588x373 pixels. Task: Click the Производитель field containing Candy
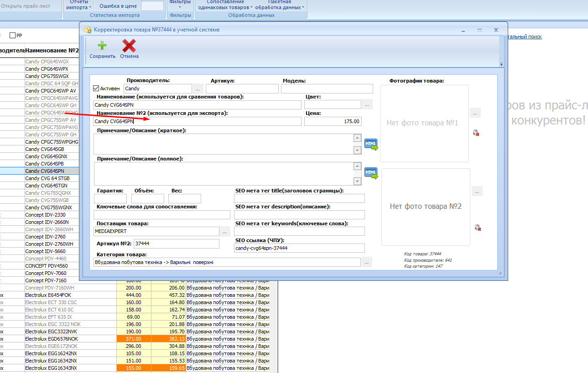click(x=158, y=89)
